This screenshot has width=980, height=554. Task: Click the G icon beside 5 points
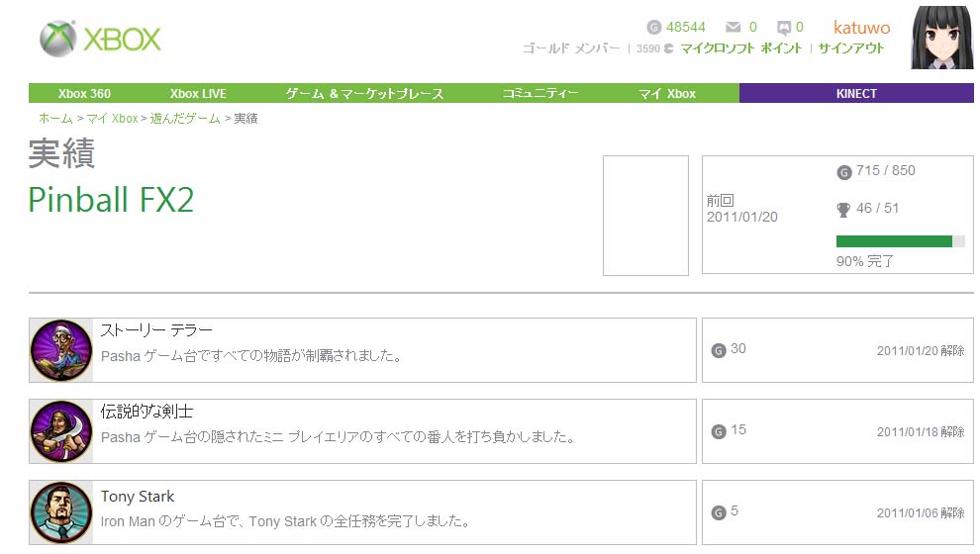(718, 512)
